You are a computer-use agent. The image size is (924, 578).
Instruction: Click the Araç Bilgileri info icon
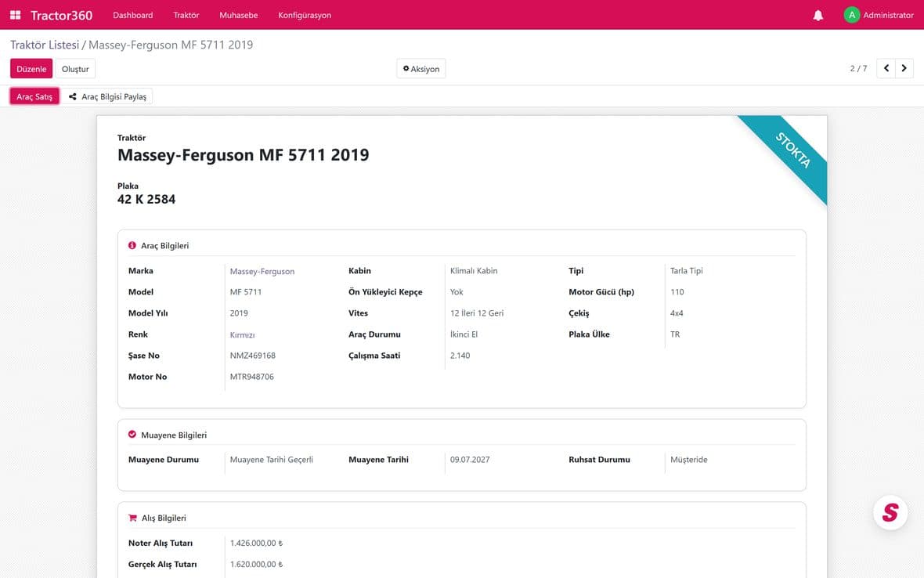pos(132,245)
